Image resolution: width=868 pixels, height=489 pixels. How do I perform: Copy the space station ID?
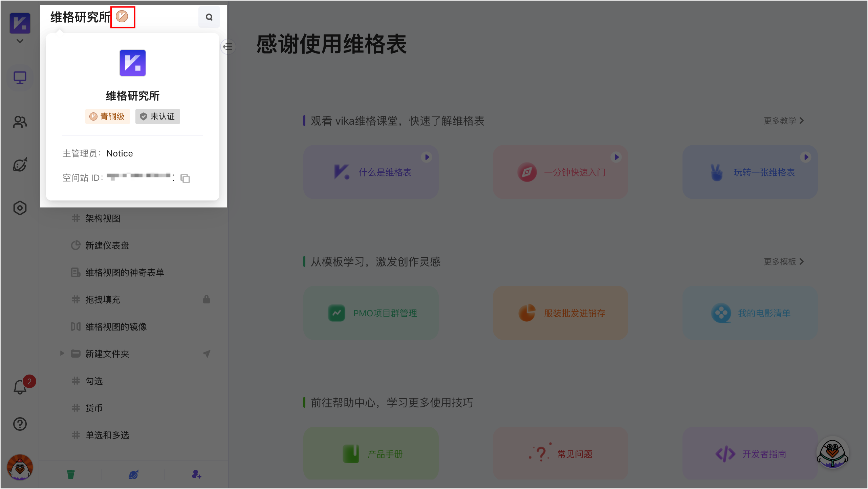coord(185,178)
